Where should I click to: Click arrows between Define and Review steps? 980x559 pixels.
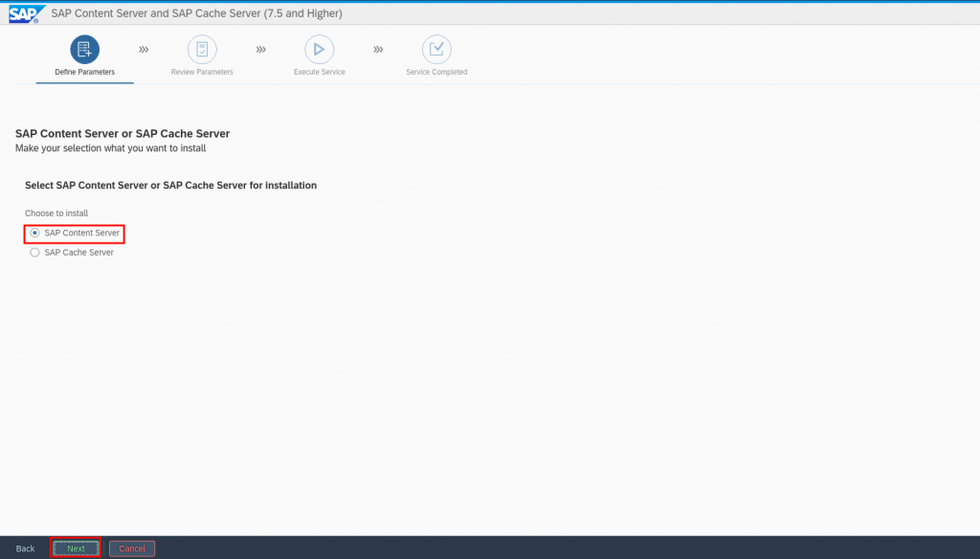144,49
